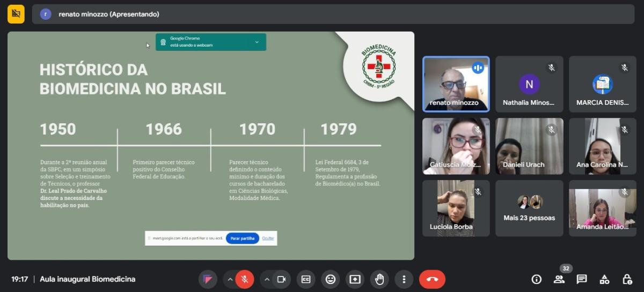
Task: Expand the microphone audio settings arrow
Action: [x=230, y=279]
